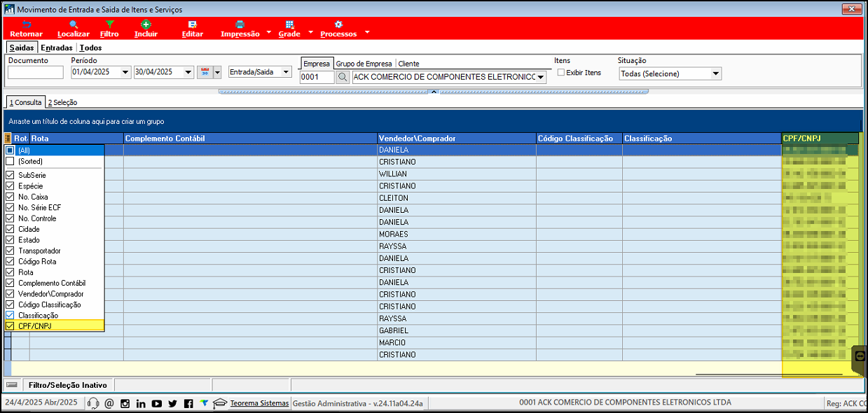Expand the Grade dropdown arrow
868x413 pixels.
(310, 33)
